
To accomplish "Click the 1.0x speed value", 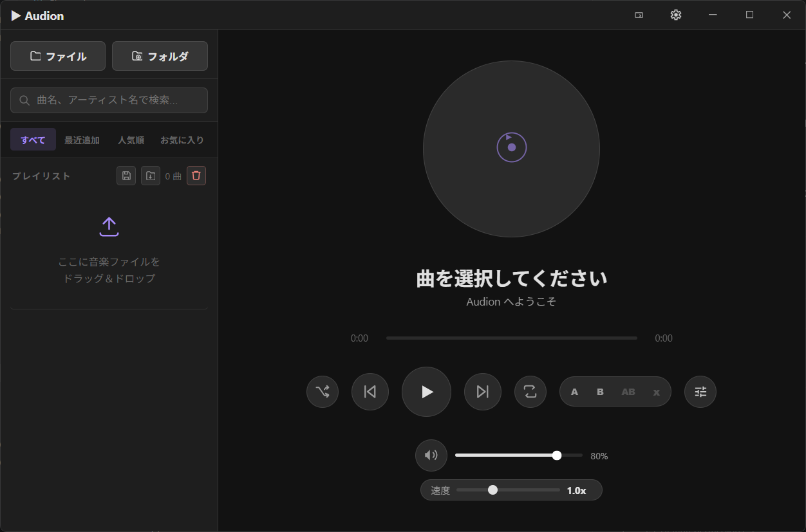I will 576,490.
